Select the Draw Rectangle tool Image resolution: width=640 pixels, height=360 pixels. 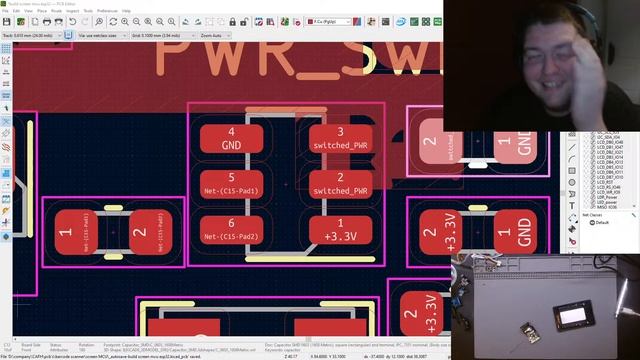[572, 171]
